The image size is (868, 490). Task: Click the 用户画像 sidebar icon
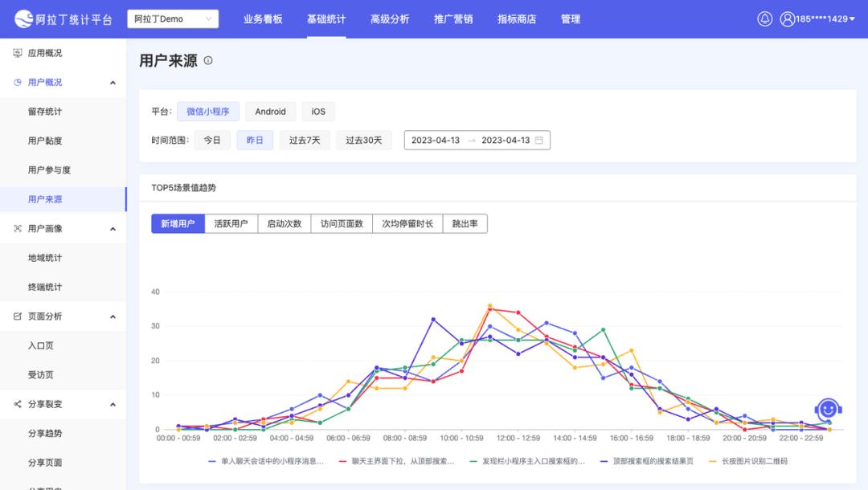pyautogui.click(x=18, y=228)
